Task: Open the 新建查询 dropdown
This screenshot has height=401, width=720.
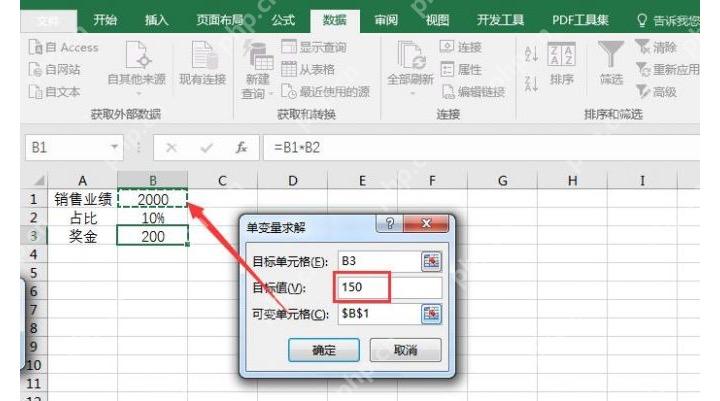Action: click(257, 70)
